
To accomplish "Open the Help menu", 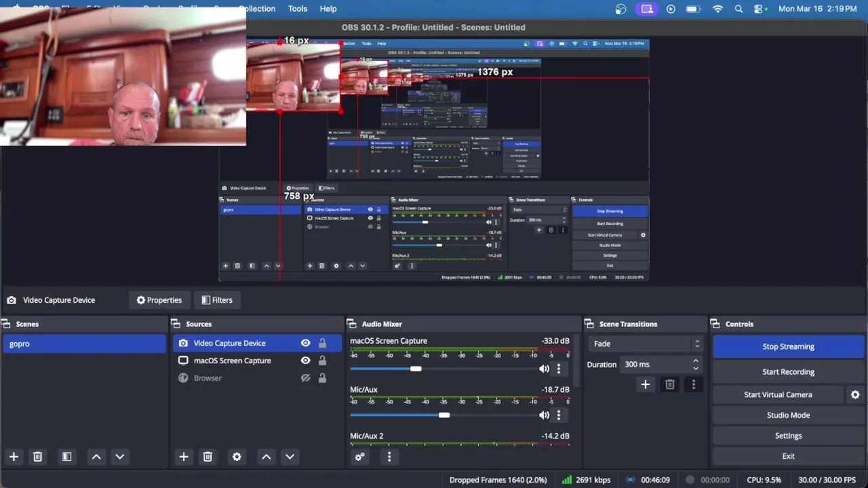I will point(328,9).
